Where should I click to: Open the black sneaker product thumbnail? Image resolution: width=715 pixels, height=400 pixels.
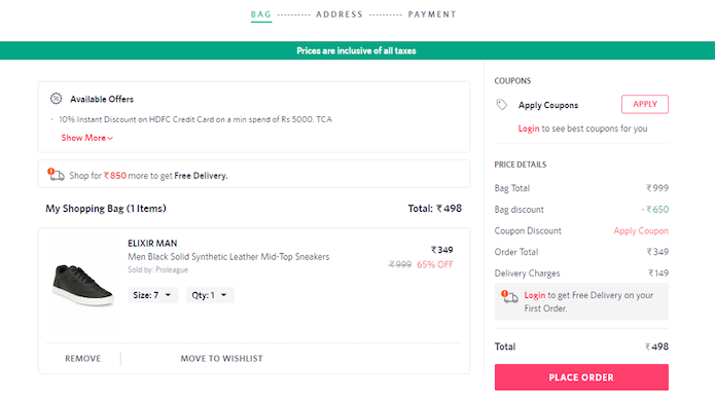pyautogui.click(x=81, y=284)
